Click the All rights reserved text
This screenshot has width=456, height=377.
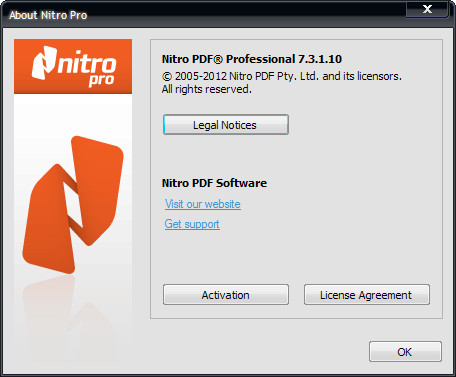pyautogui.click(x=207, y=89)
